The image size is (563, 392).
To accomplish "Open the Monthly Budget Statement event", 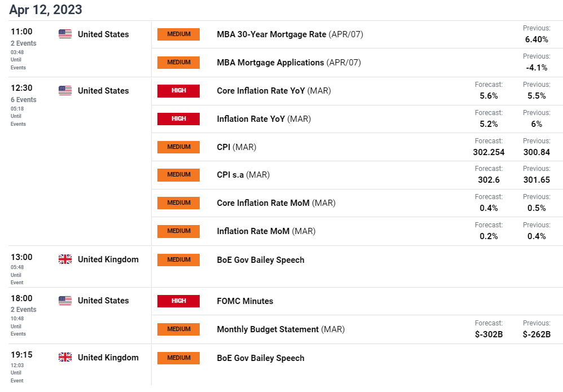I will pyautogui.click(x=357, y=329).
